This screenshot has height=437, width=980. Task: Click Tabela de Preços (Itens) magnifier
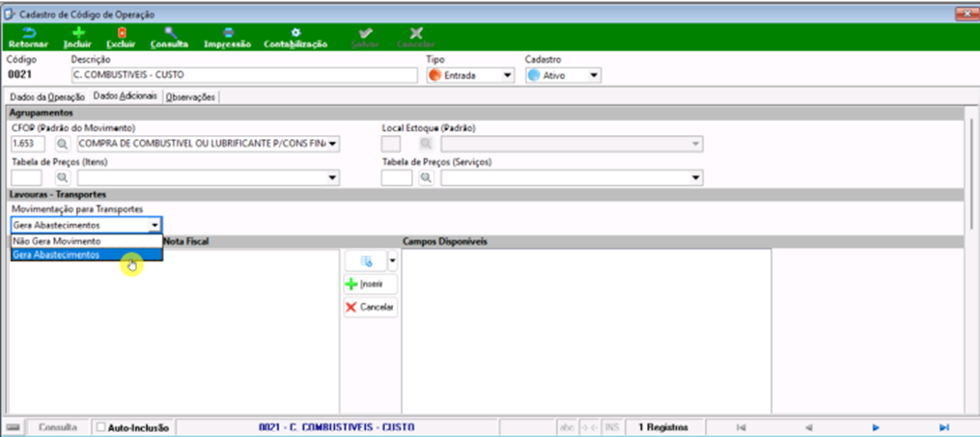tap(62, 178)
